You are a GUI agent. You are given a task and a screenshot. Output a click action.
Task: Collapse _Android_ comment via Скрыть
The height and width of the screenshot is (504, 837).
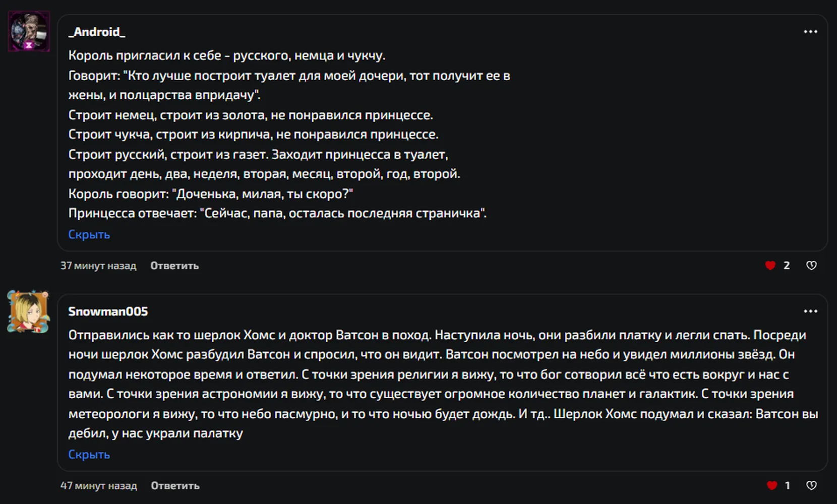[x=89, y=234]
